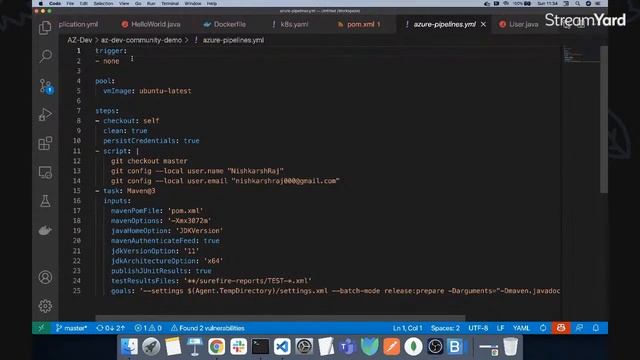Open Terminal from the dock

[260, 347]
